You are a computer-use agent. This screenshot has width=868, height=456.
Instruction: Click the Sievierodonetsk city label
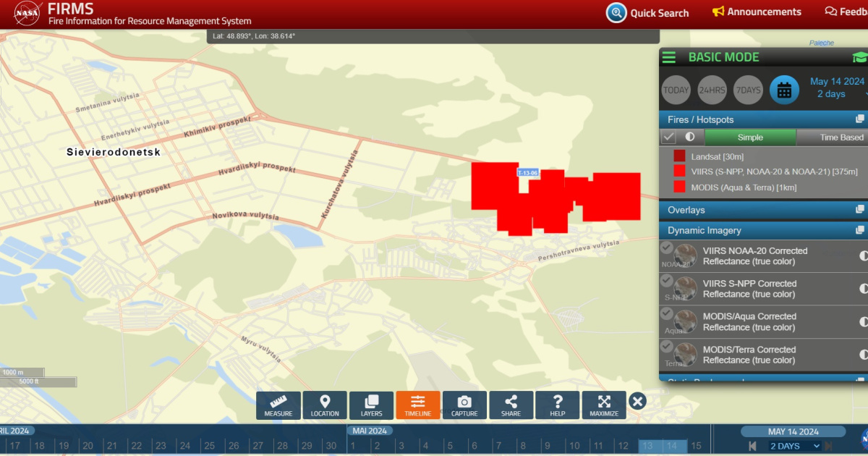click(114, 152)
